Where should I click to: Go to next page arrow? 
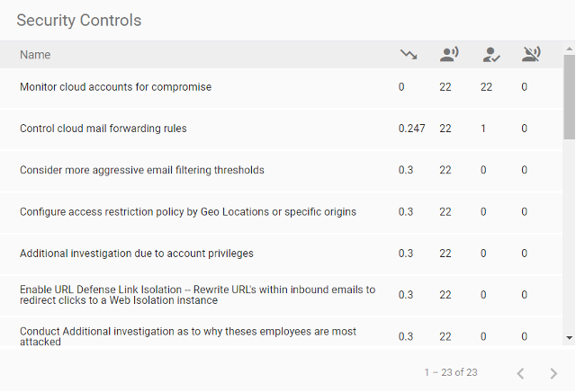tap(553, 373)
